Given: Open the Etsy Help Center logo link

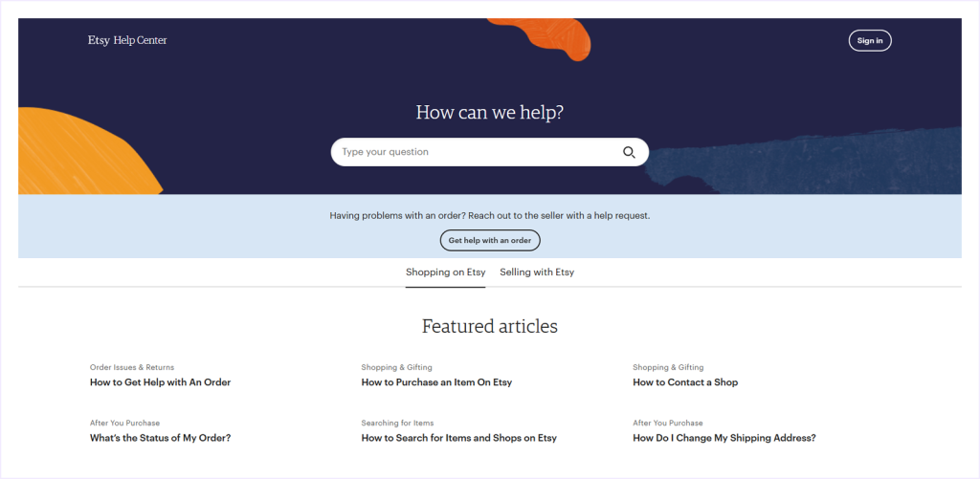Looking at the screenshot, I should (127, 40).
